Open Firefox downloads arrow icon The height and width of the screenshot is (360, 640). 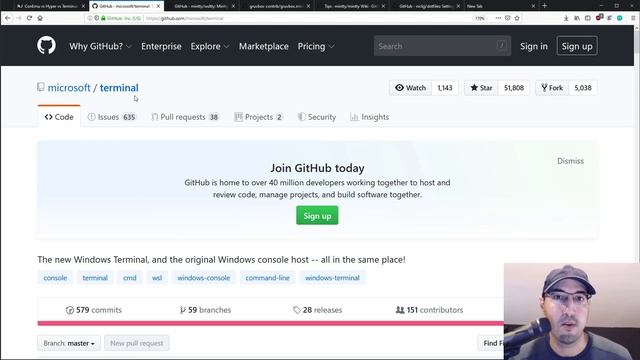[x=566, y=18]
